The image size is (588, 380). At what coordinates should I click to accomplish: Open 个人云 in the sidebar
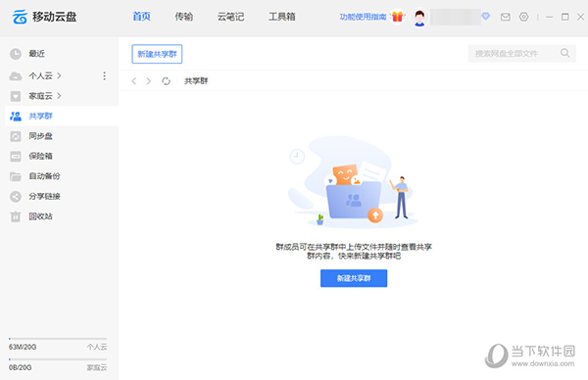[41, 75]
